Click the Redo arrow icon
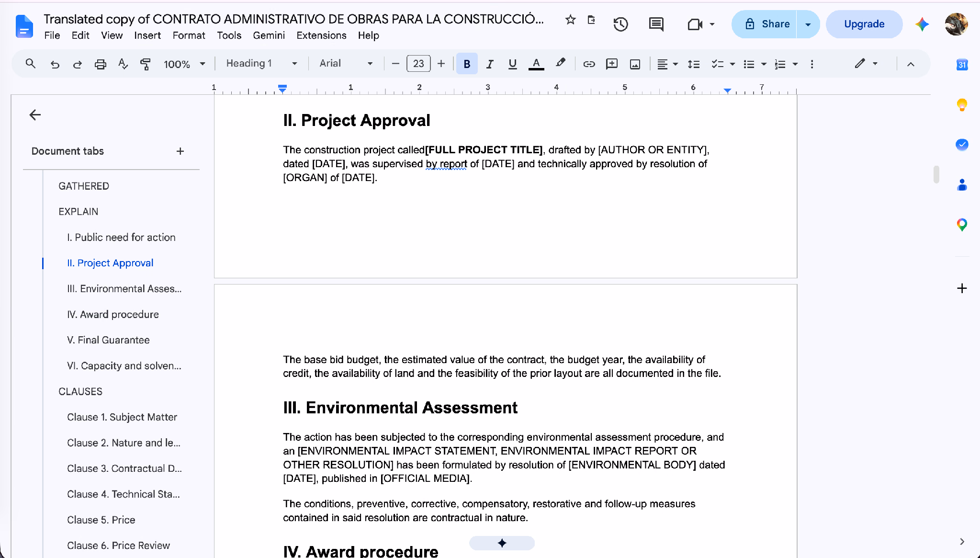The image size is (980, 558). [77, 64]
